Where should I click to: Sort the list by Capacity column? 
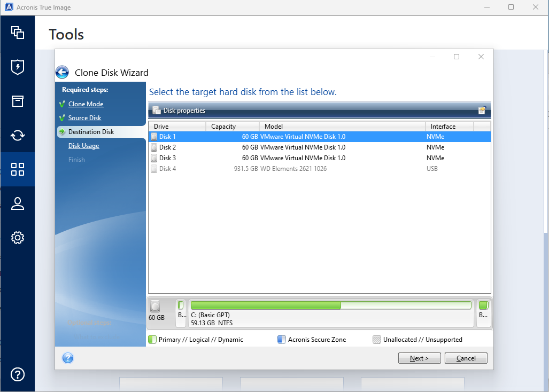click(232, 127)
